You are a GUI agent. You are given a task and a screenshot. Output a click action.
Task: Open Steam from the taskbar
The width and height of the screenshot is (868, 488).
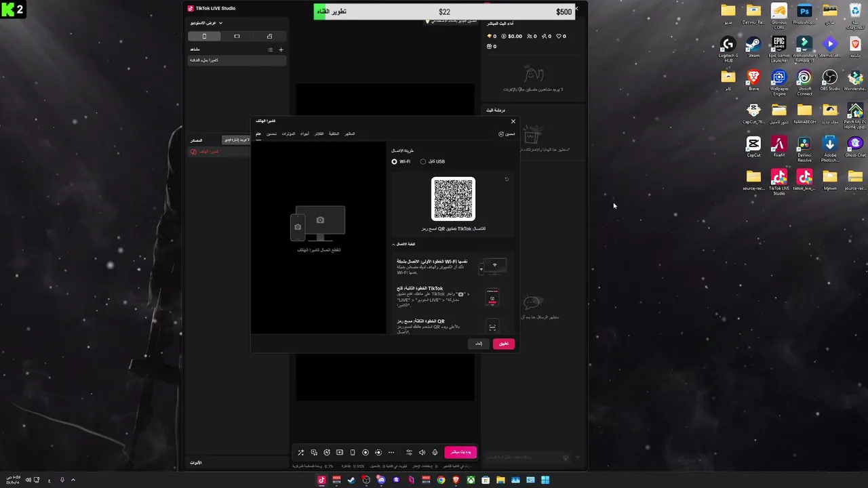coord(351,480)
